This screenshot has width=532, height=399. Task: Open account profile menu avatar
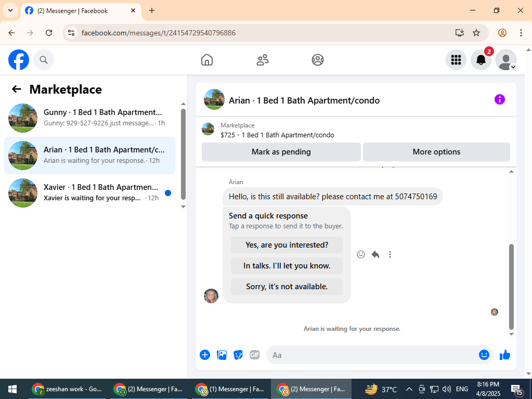coord(506,60)
